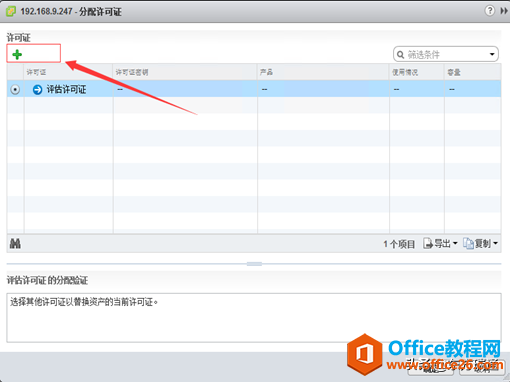Click the vSphere icon next to 192.168.9.247
The height and width of the screenshot is (382, 510).
point(11,11)
